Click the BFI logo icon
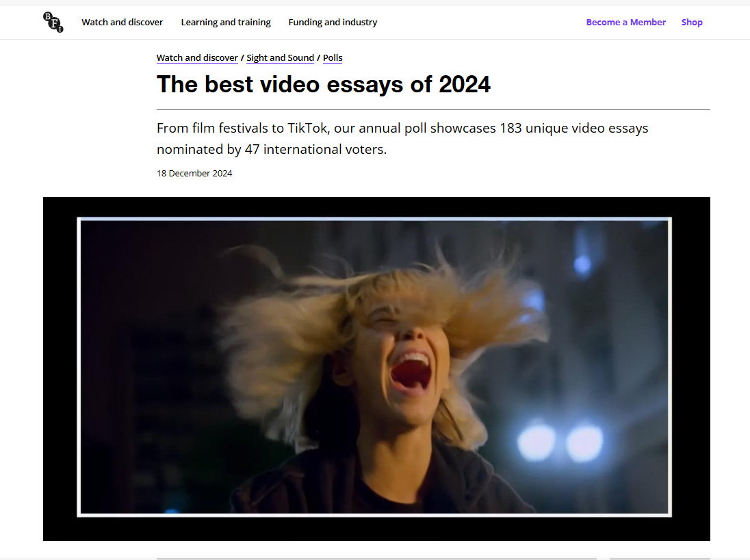This screenshot has height=560, width=750. point(53,23)
